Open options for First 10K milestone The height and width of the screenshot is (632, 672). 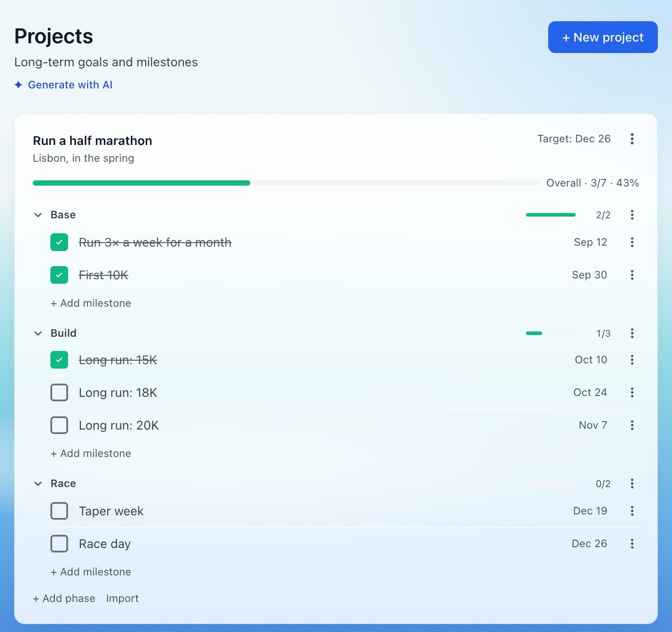[x=632, y=275]
